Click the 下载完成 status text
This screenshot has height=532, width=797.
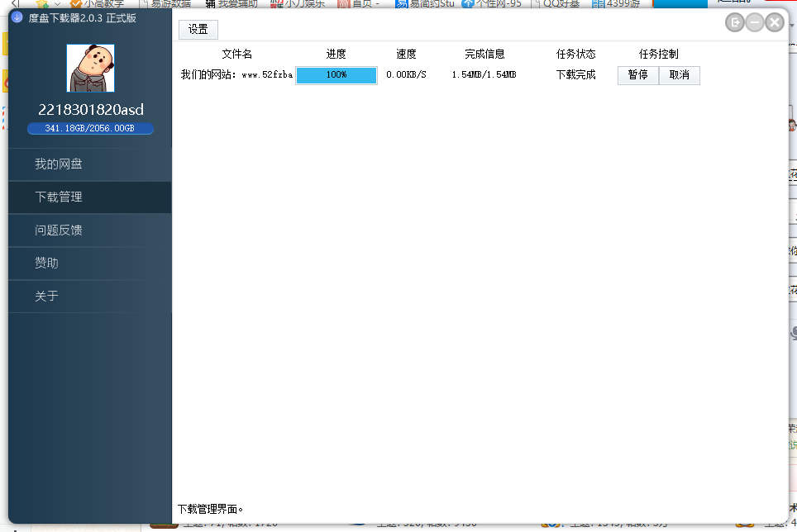pos(575,74)
